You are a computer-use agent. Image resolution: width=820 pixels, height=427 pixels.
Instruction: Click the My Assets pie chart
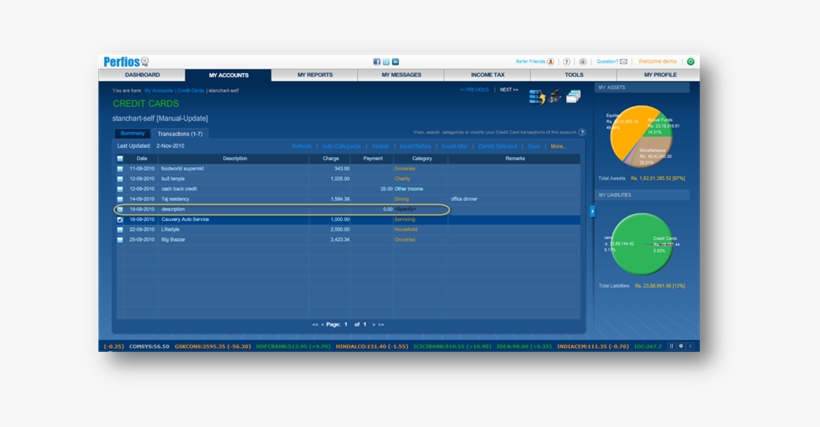(x=641, y=136)
